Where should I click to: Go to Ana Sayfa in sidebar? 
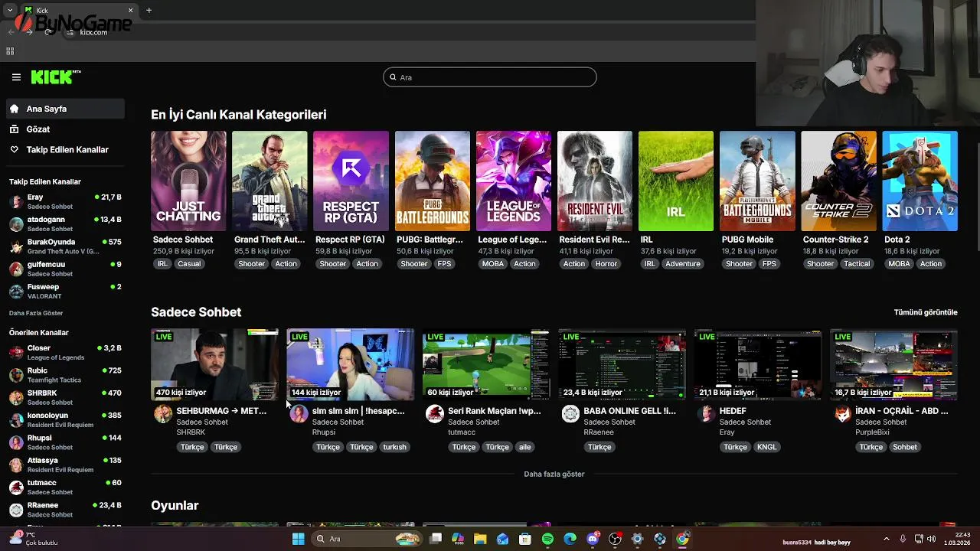[x=65, y=109]
